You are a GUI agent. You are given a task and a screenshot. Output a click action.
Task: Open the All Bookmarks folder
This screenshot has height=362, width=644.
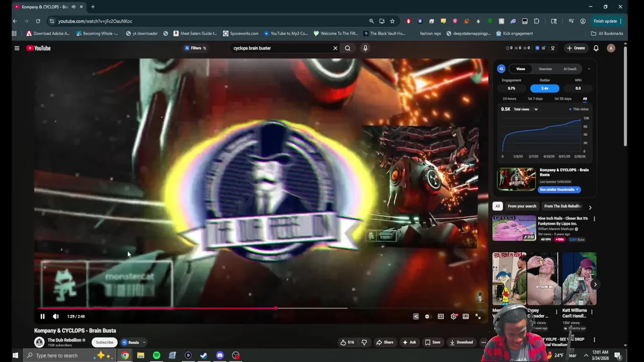click(607, 34)
